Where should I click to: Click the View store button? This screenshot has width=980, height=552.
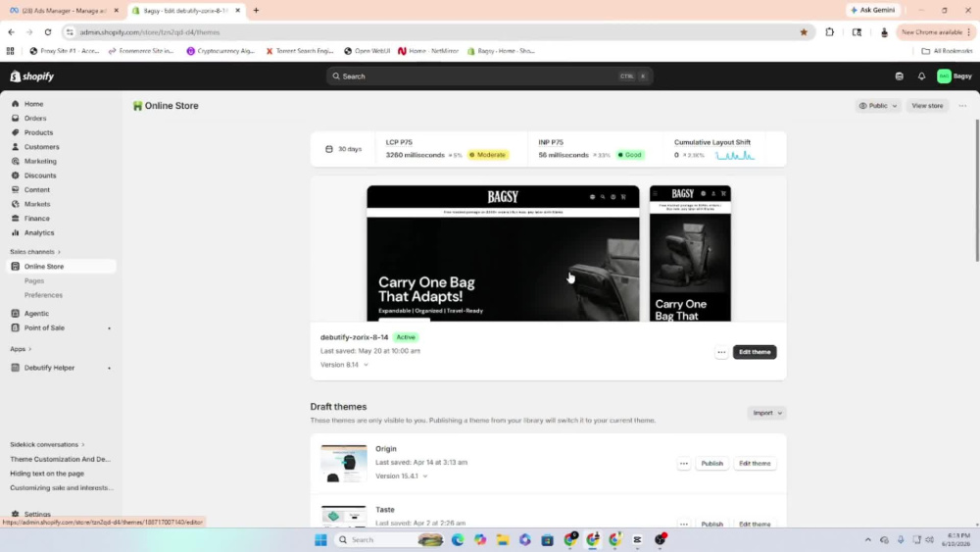click(x=927, y=106)
